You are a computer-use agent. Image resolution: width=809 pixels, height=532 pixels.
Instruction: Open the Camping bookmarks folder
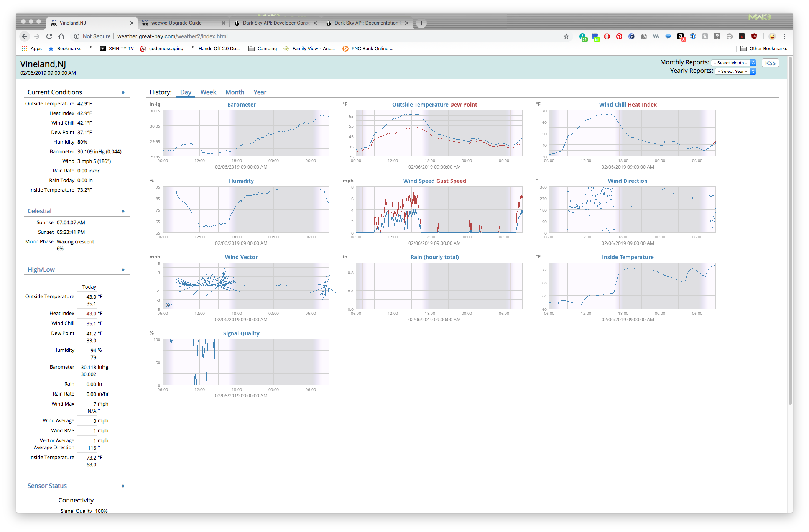click(x=263, y=49)
